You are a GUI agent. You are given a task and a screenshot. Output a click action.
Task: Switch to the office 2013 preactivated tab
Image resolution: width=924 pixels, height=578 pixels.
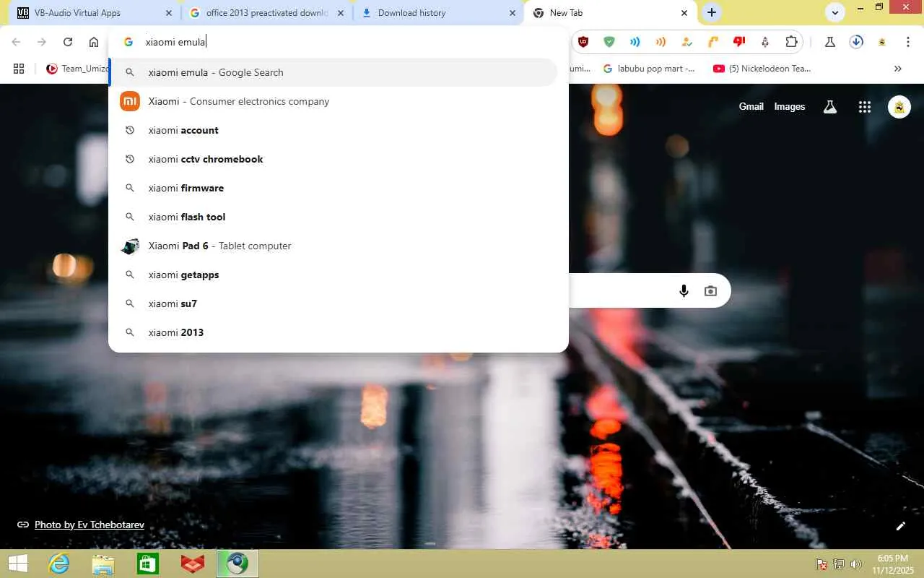point(266,13)
